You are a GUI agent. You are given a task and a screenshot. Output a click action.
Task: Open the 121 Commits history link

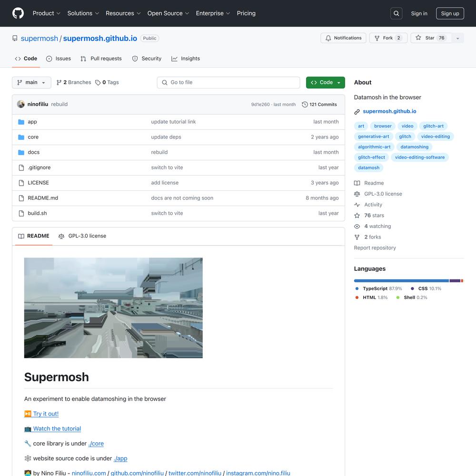pyautogui.click(x=319, y=104)
